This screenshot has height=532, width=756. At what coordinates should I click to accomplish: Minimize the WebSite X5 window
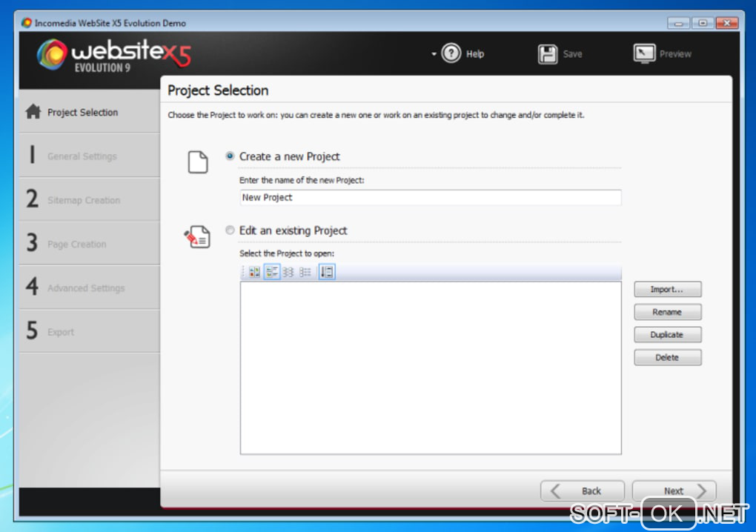[x=678, y=23]
